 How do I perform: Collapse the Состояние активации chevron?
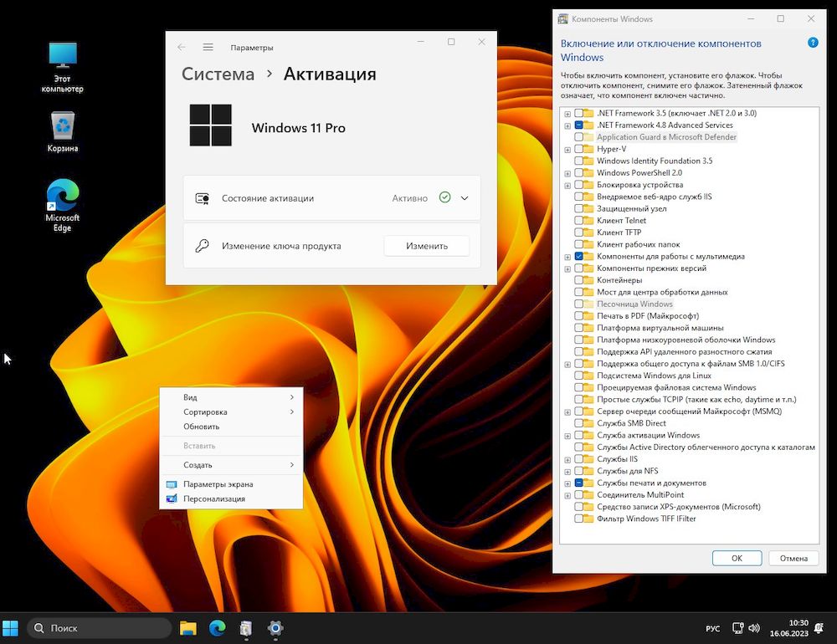pyautogui.click(x=463, y=198)
